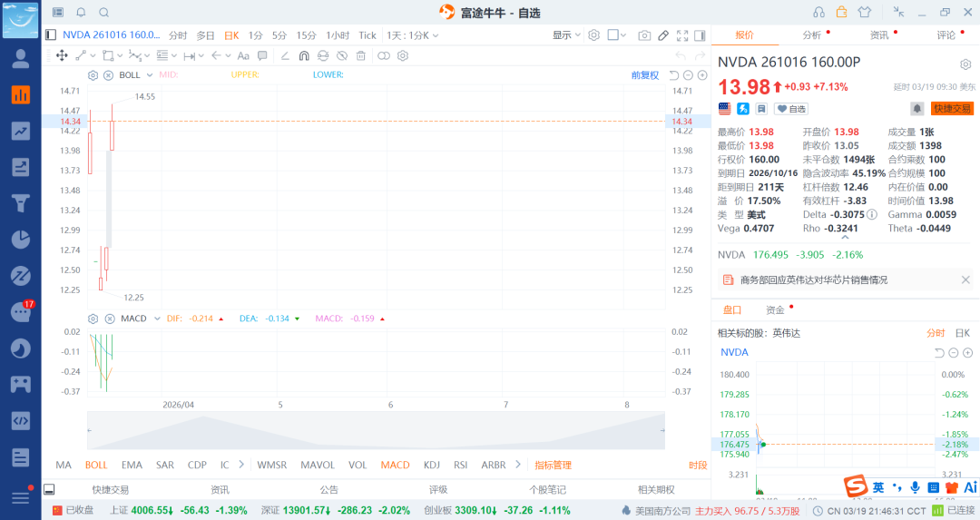Click the zoom in plus on main chart
This screenshot has width=980, height=520.
pos(701,75)
